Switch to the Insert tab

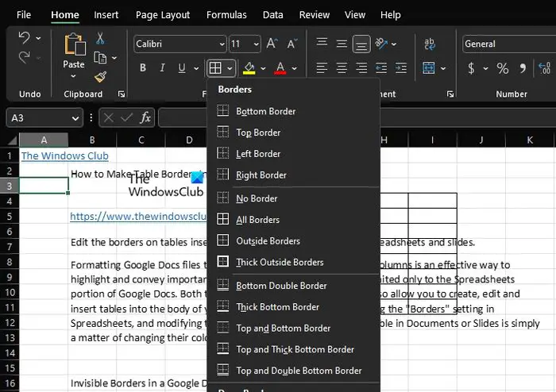(x=106, y=15)
